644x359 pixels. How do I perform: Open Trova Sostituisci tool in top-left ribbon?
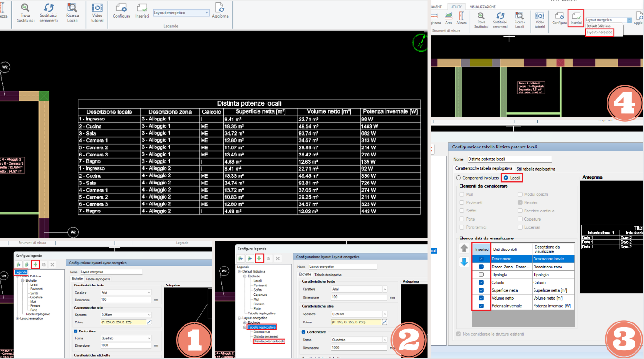click(25, 13)
